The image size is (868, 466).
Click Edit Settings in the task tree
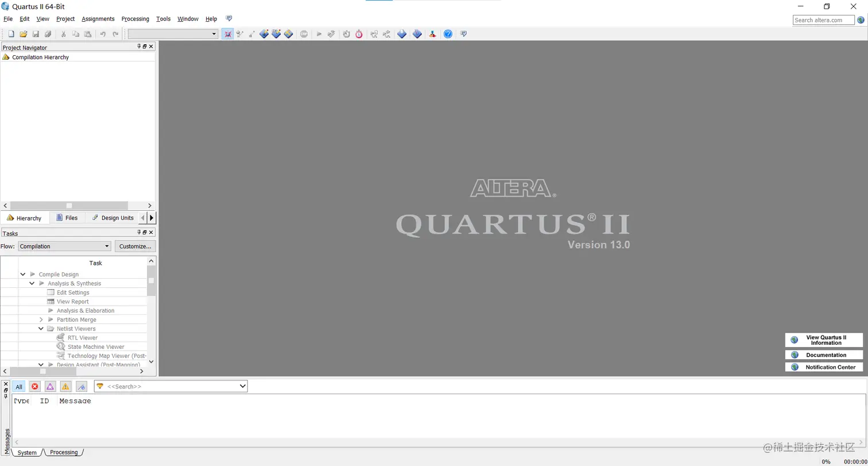coord(73,292)
